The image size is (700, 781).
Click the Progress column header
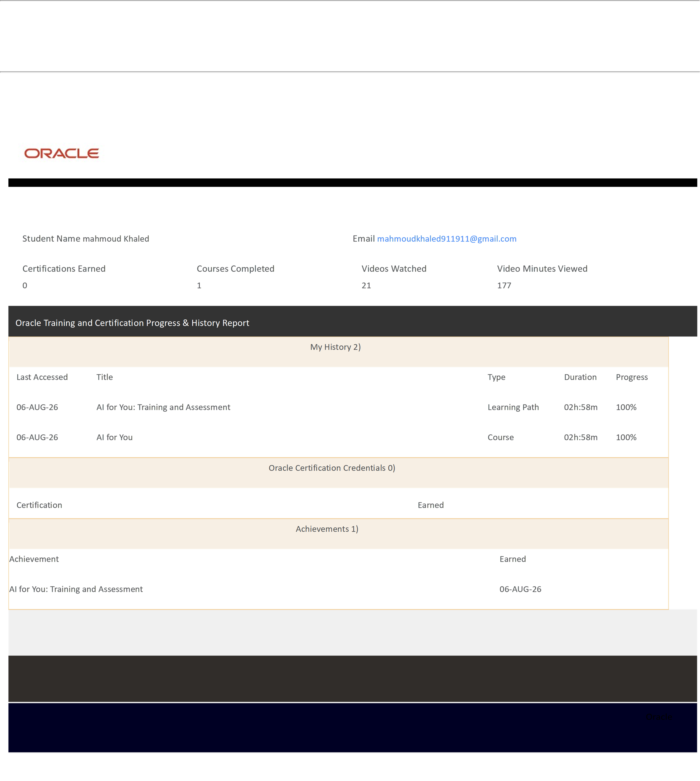pyautogui.click(x=632, y=377)
